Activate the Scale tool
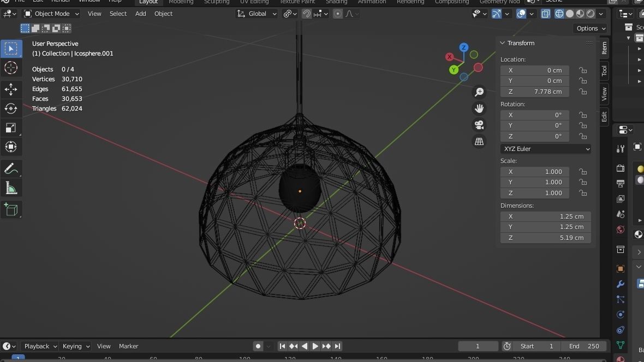Viewport: 644px width, 362px height. click(x=11, y=128)
